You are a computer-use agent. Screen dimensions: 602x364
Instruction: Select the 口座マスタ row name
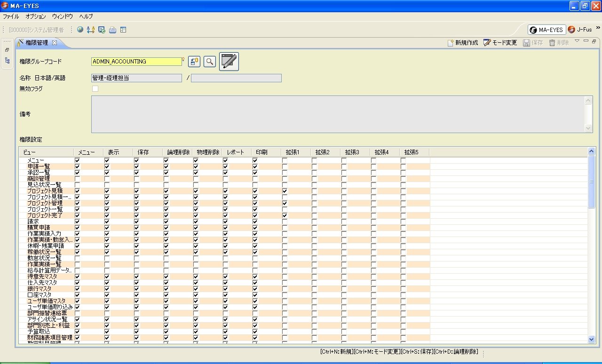tap(40, 295)
